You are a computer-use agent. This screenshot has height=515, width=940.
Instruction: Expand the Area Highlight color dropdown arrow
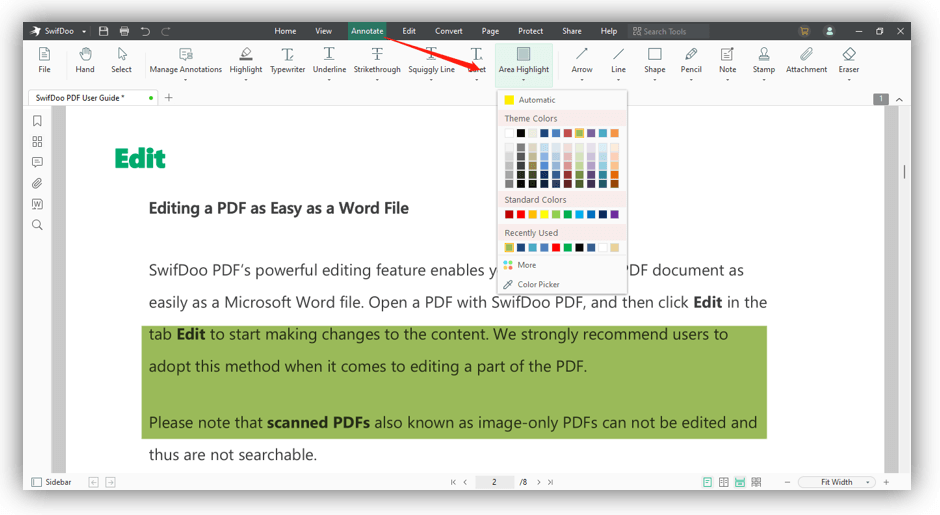pos(523,80)
